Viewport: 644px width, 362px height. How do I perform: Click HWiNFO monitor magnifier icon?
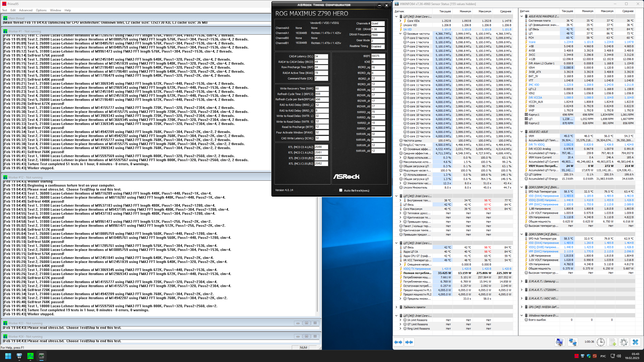coord(559,342)
